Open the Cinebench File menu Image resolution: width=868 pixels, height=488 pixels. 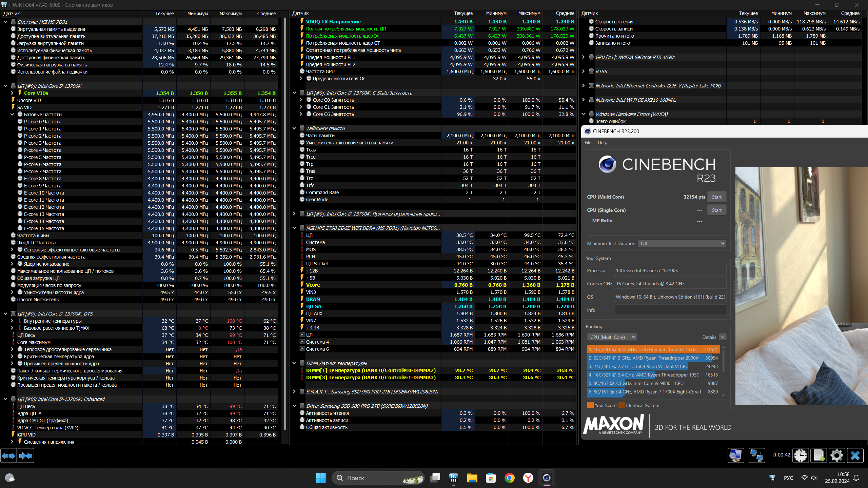pyautogui.click(x=588, y=142)
